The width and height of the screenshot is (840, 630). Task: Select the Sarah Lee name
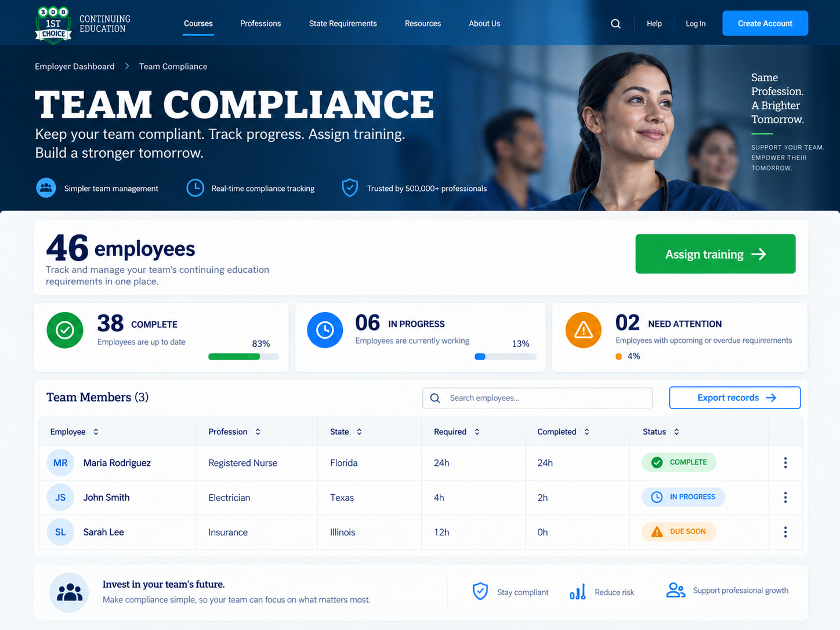(x=103, y=532)
